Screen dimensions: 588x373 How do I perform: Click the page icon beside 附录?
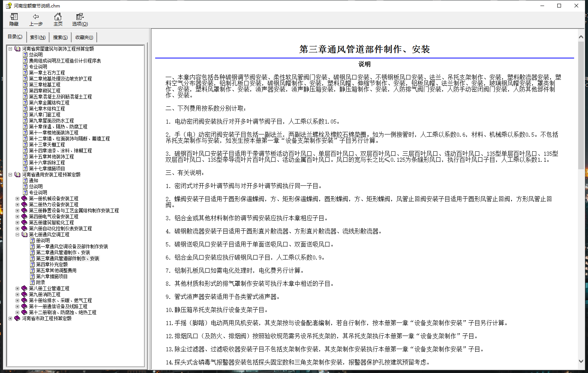click(x=32, y=282)
